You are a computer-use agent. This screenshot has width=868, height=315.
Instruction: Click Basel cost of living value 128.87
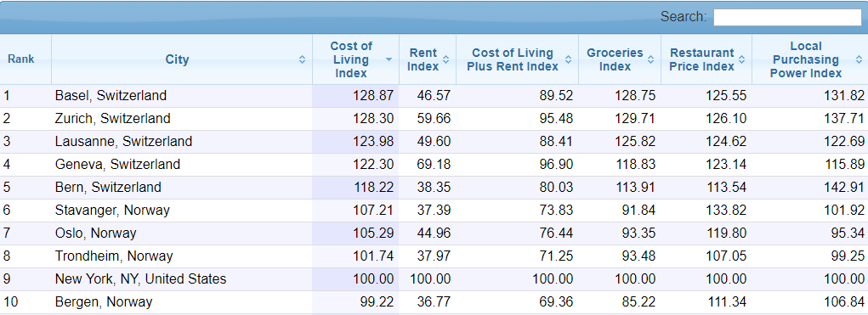pos(373,96)
